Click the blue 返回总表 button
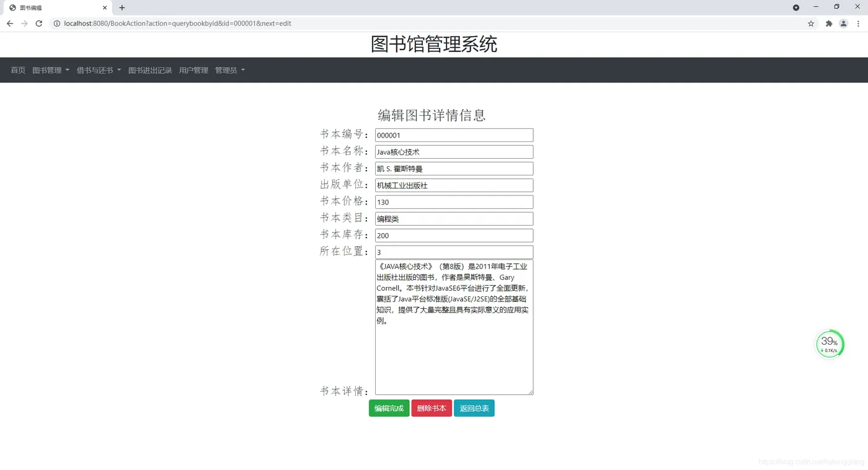Image resolution: width=868 pixels, height=470 pixels. [474, 408]
